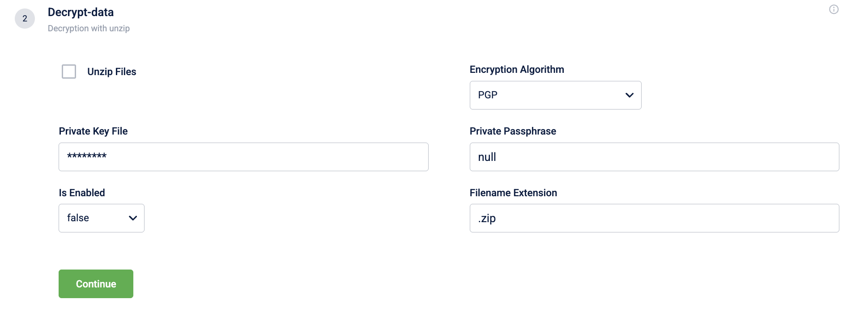Select the Filename Extension .zip field

tap(654, 218)
